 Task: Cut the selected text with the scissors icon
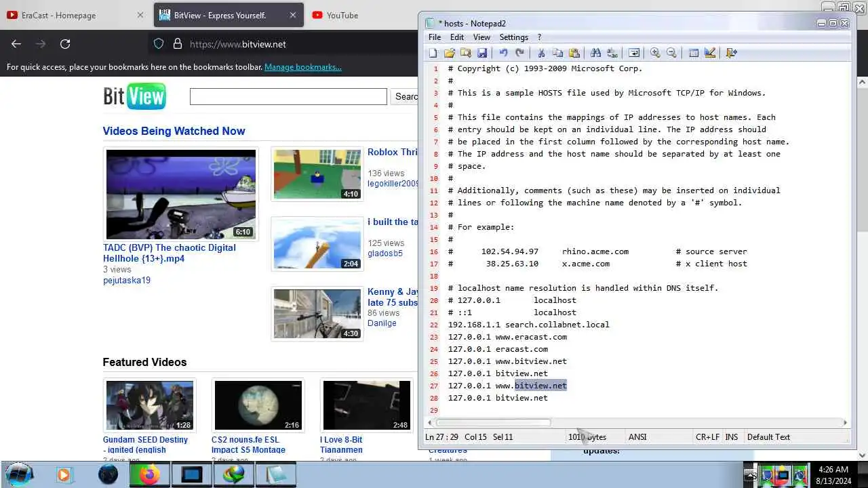[x=541, y=53]
